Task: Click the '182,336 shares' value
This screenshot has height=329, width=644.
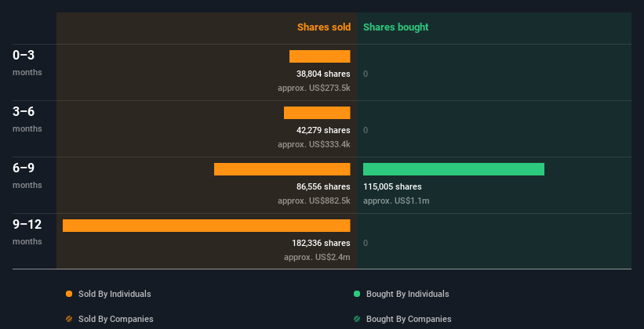Action: (321, 243)
